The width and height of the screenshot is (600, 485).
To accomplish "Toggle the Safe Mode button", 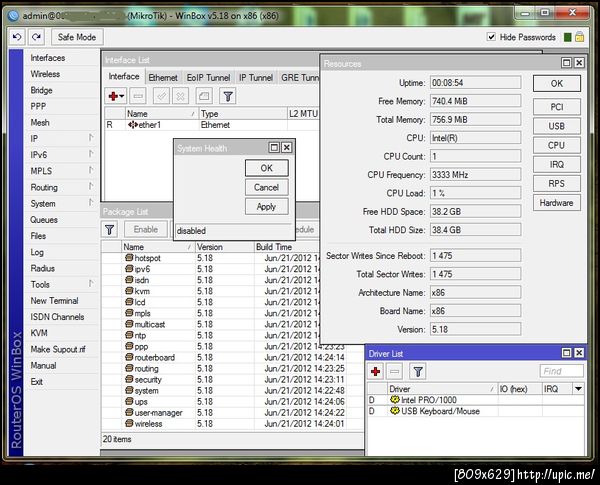I will pyautogui.click(x=77, y=37).
